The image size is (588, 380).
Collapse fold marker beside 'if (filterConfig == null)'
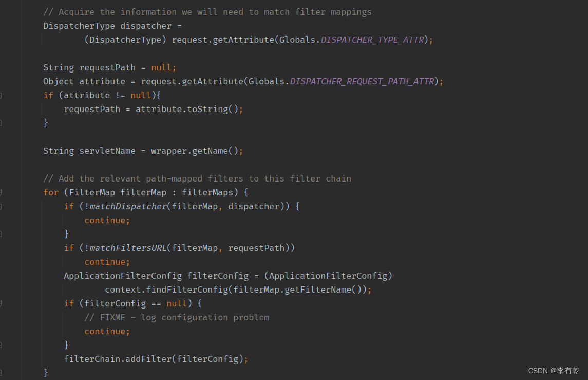click(x=1, y=303)
